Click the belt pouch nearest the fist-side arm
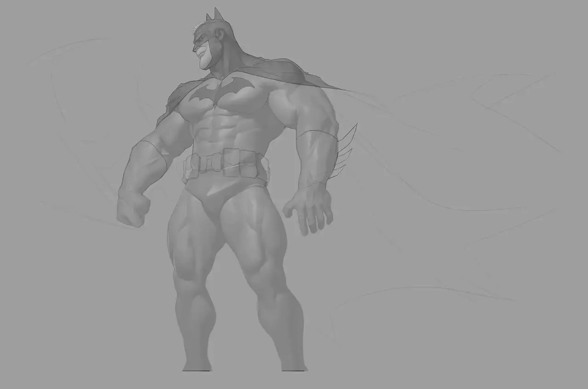This screenshot has width=588, height=389. pyautogui.click(x=192, y=164)
